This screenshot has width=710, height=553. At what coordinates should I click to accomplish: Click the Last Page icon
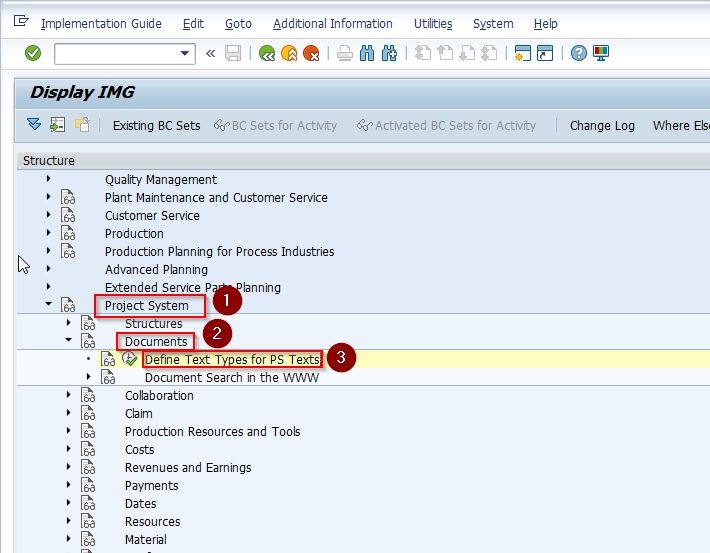[489, 53]
